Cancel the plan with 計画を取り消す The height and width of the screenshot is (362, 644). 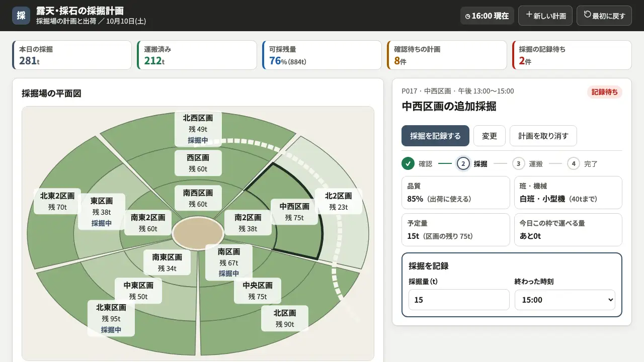tap(543, 136)
